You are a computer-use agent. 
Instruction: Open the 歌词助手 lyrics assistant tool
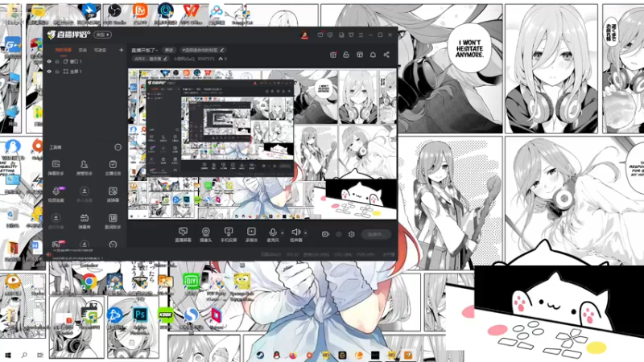(113, 220)
